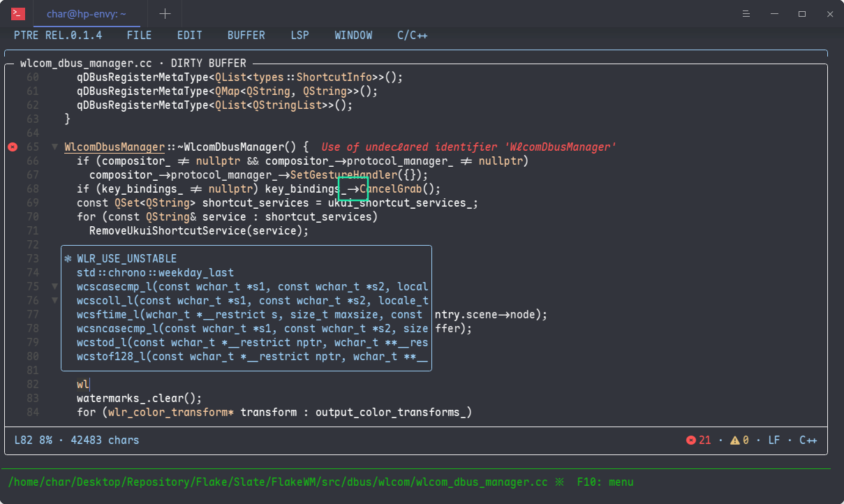Place cursor on watermarks_.clear() line
844x504 pixels.
point(140,399)
